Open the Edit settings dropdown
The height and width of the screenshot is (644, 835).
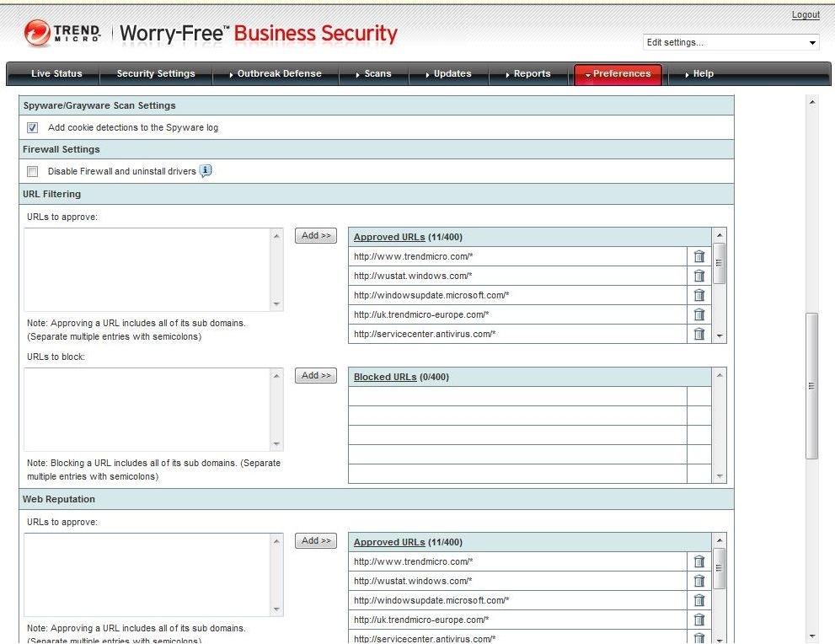point(731,42)
